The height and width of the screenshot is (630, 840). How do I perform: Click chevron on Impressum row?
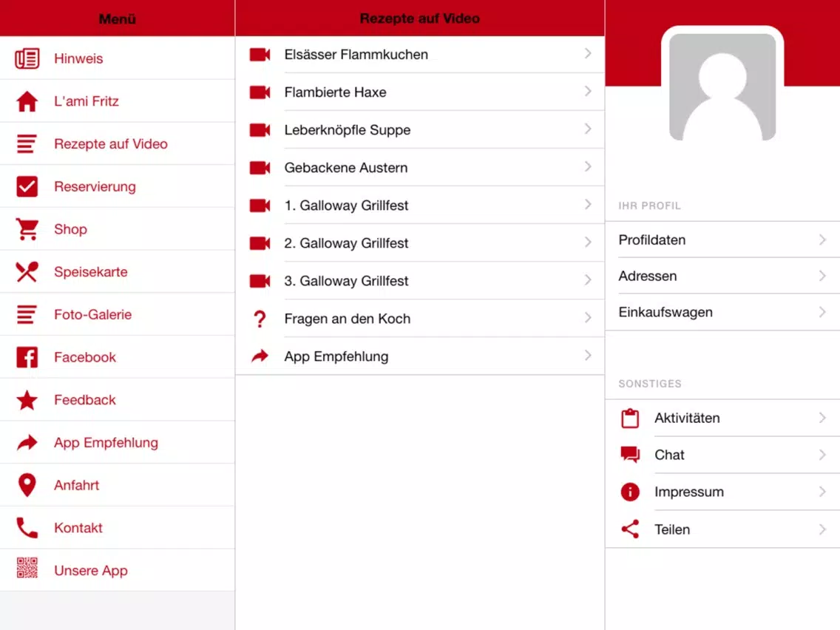tap(822, 492)
